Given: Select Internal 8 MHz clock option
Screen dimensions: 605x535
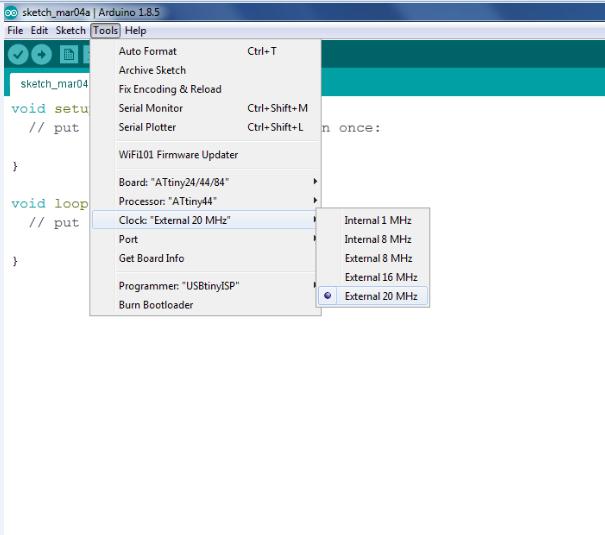Looking at the screenshot, I should click(373, 239).
